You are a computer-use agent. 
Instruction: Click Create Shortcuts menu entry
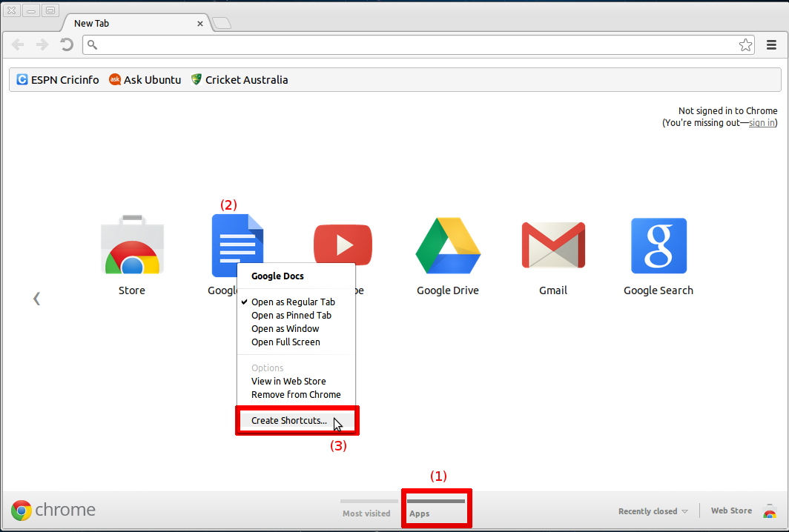click(x=297, y=420)
